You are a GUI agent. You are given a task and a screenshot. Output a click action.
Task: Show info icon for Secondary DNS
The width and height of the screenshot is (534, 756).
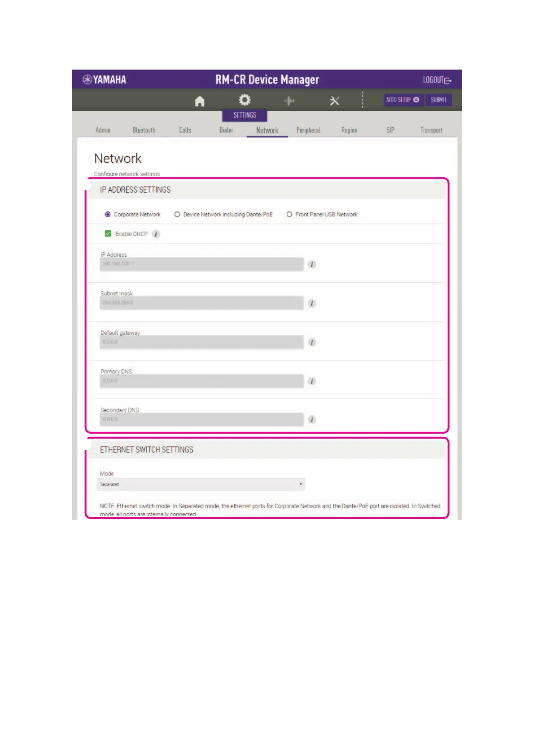coord(312,420)
